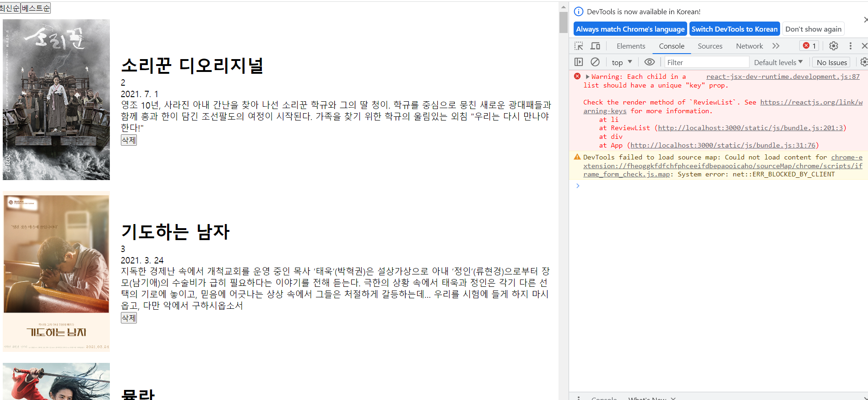Viewport: 868px width, 400px height.
Task: Open the DevTools three-dot customize menu
Action: (x=850, y=46)
